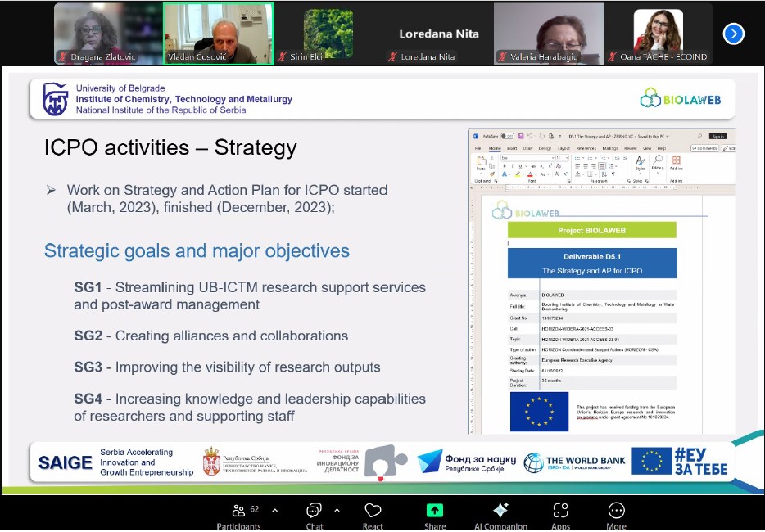Switch to the References tab in Word
Image resolution: width=765 pixels, height=532 pixels.
pyautogui.click(x=586, y=148)
